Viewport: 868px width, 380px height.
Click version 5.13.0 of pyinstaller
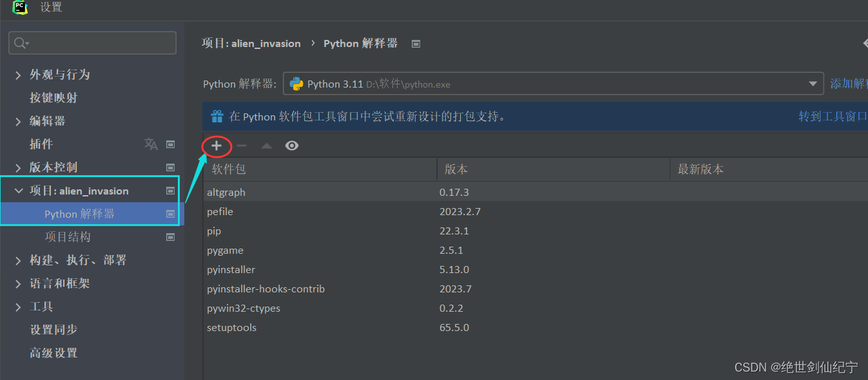click(454, 269)
